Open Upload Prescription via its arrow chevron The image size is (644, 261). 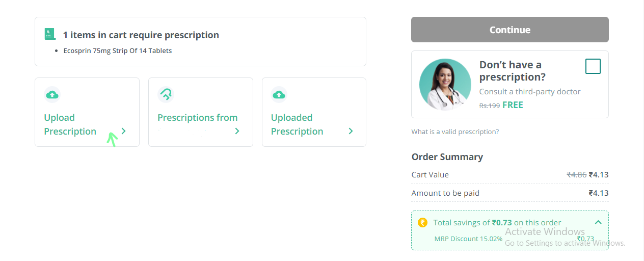coord(124,132)
